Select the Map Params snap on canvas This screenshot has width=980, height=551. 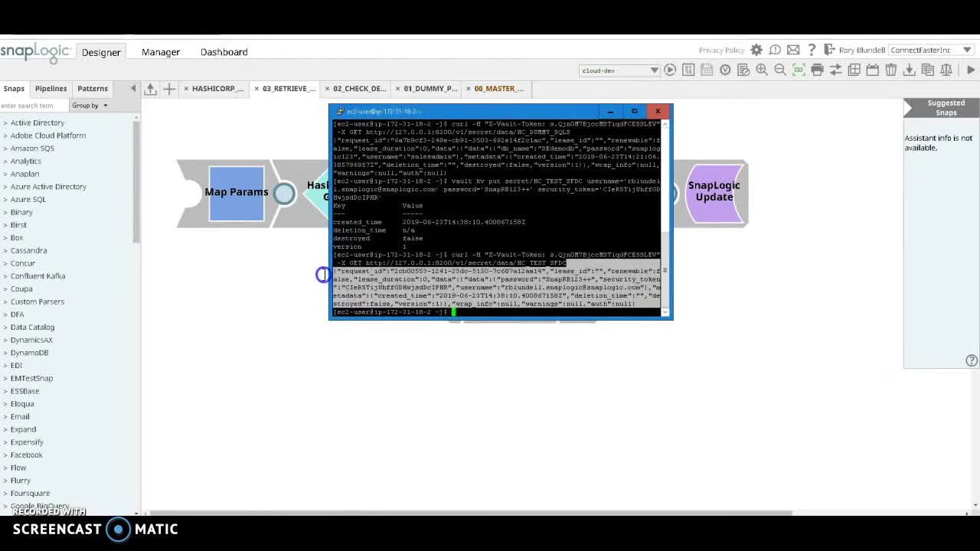point(237,193)
